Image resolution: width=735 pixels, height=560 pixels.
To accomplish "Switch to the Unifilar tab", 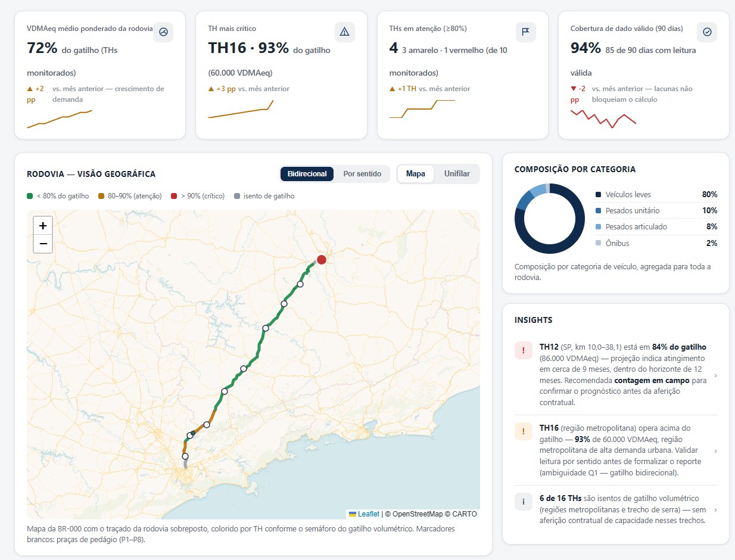I will [457, 174].
